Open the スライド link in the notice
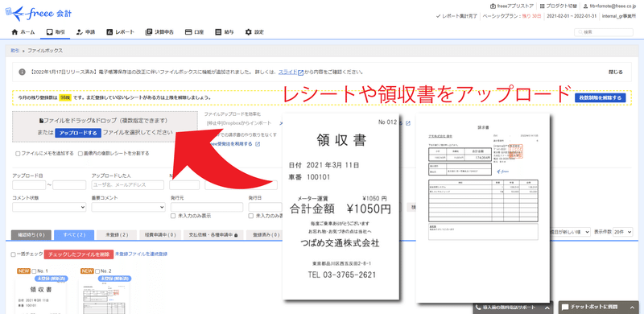The width and height of the screenshot is (644, 314). [291, 72]
